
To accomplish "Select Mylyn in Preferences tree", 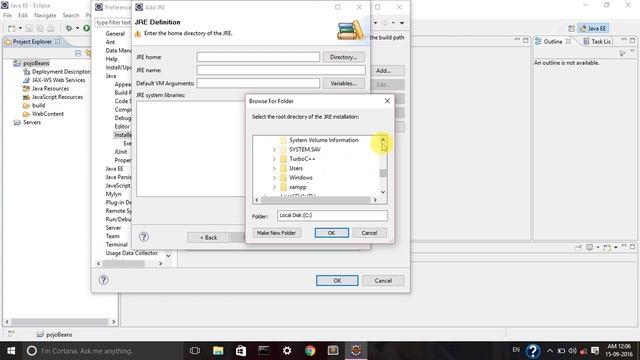I will [113, 194].
